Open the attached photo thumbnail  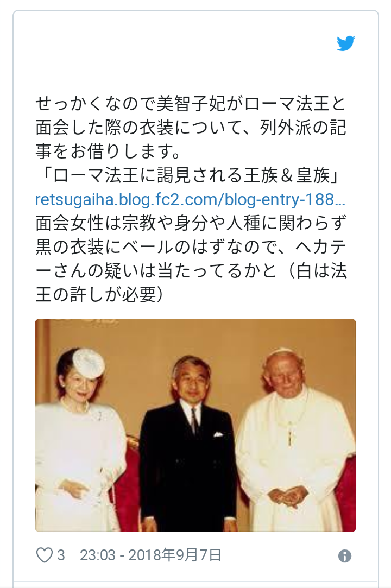[195, 425]
